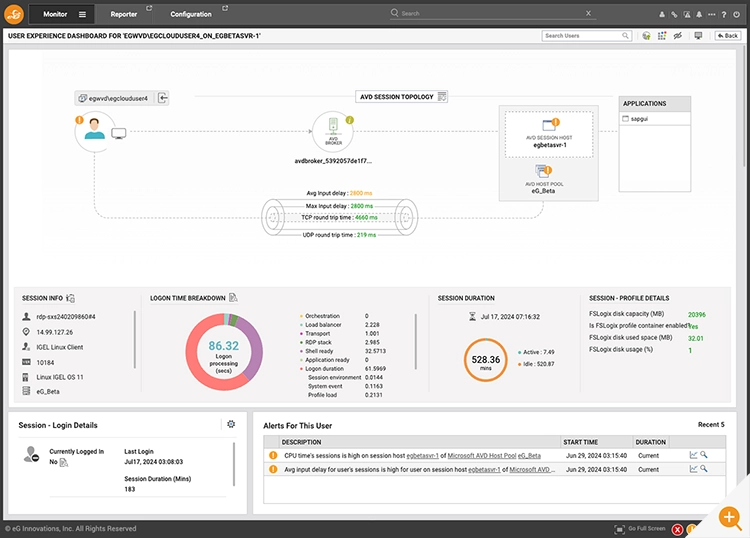Click the user avatar in topology
Viewport: 750px width, 538px height.
95,129
